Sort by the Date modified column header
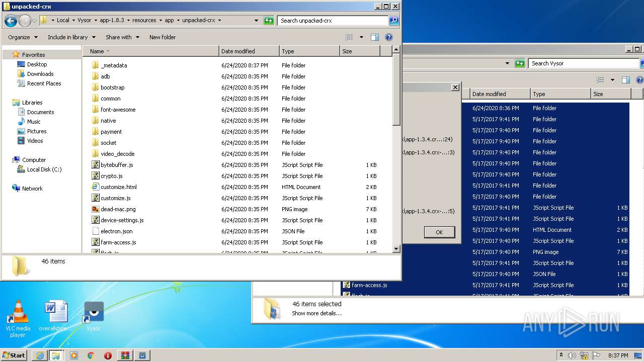 pos(249,51)
